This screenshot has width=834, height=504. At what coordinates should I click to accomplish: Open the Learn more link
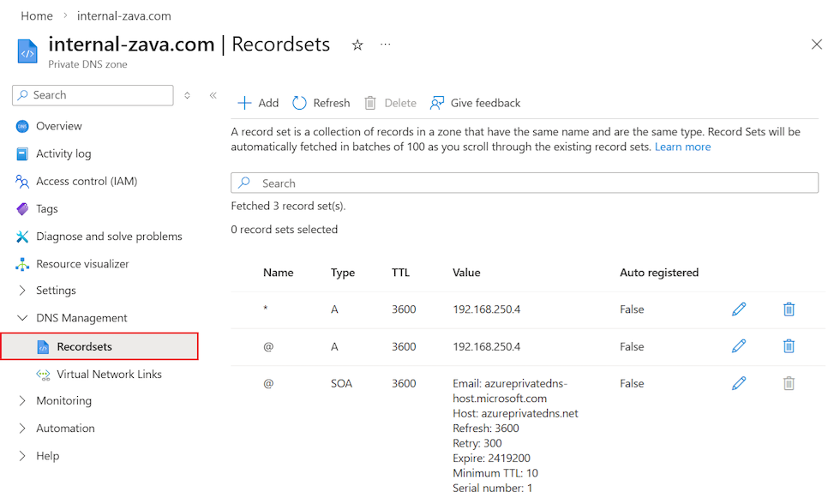(682, 146)
